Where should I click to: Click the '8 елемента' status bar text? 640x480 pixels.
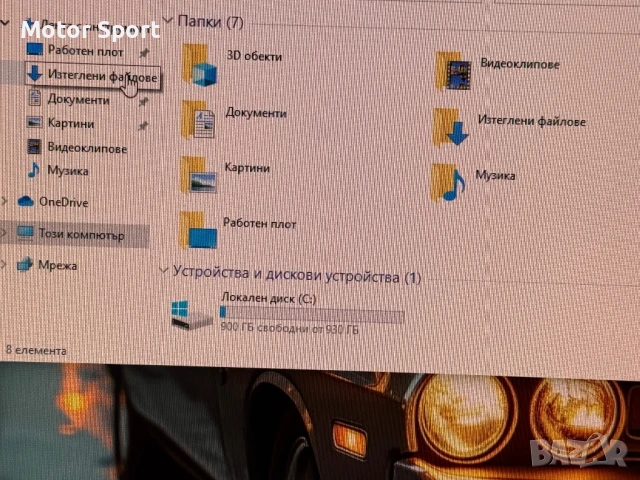point(36,350)
